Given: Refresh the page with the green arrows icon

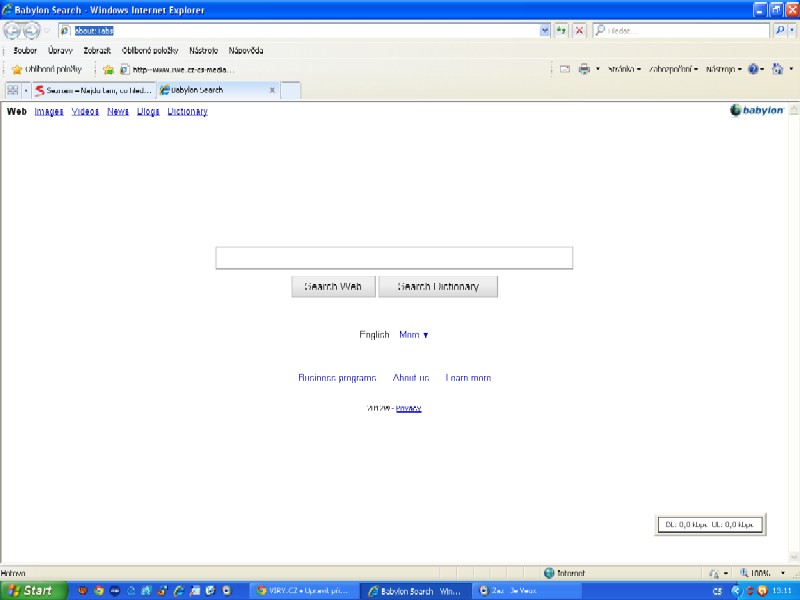Looking at the screenshot, I should [x=561, y=31].
